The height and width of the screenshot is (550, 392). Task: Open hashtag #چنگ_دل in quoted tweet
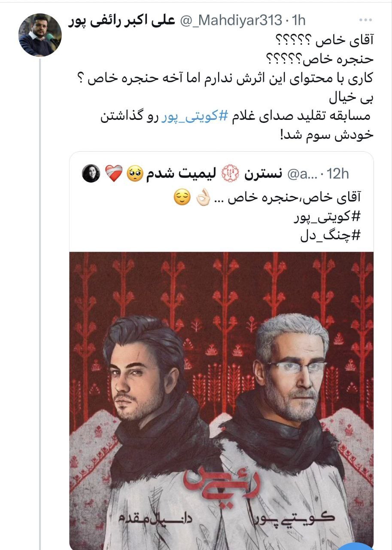[x=338, y=236]
